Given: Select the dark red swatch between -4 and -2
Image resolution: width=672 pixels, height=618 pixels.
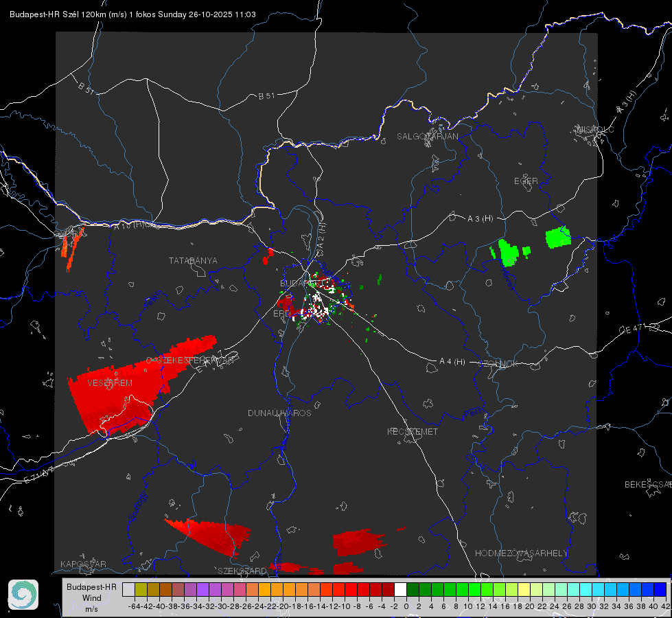Looking at the screenshot, I should click(388, 589).
